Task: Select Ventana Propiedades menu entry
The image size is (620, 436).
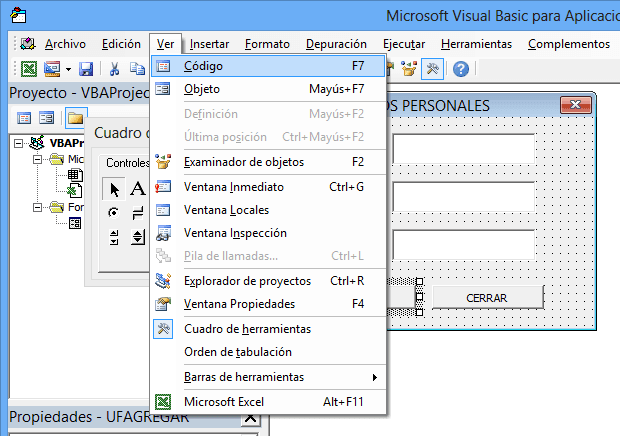Action: point(268,304)
